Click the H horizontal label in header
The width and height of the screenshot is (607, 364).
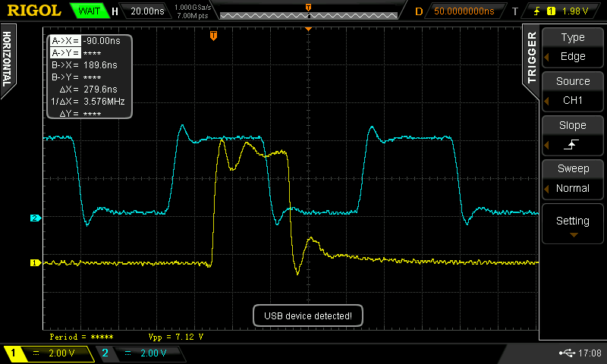click(x=115, y=11)
